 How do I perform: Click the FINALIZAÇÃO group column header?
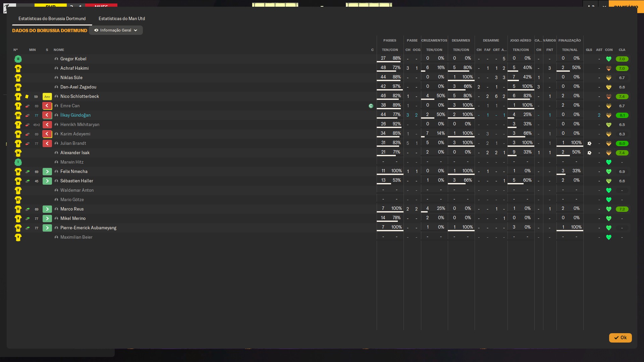(570, 41)
